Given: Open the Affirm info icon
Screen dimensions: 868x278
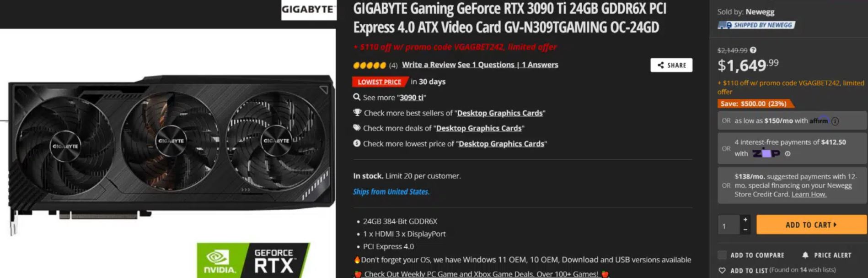Looking at the screenshot, I should coord(835,121).
